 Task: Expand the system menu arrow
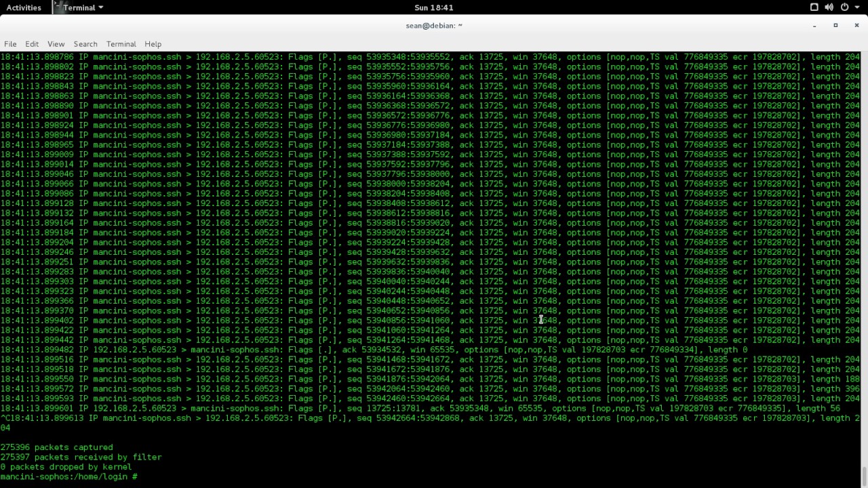[x=856, y=7]
